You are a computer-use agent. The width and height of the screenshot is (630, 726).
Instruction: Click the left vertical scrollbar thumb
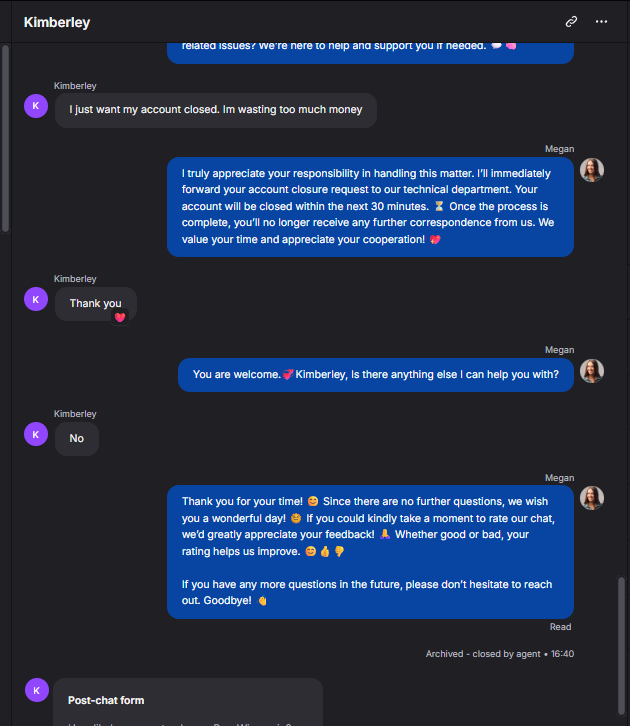6,138
